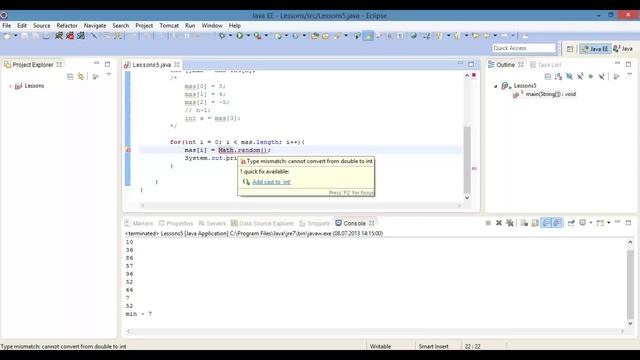The width and height of the screenshot is (640, 360).
Task: Open the Run menu
Action: point(190,25)
